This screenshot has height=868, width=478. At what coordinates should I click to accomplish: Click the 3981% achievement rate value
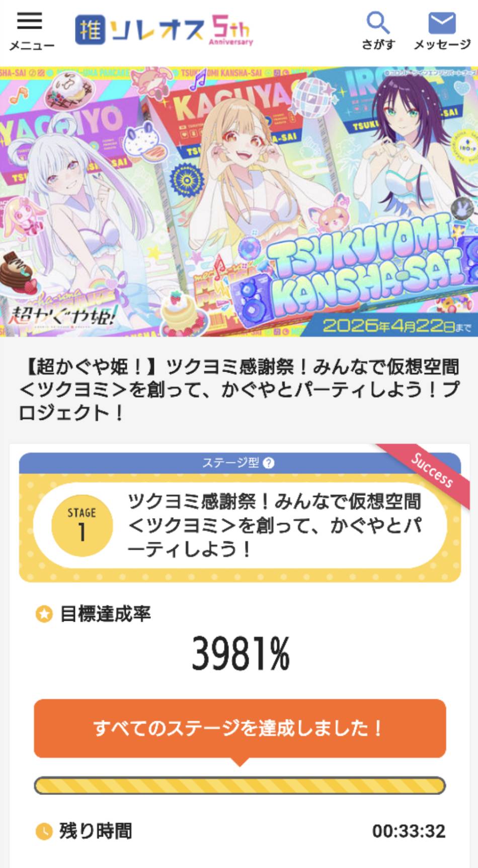click(241, 653)
